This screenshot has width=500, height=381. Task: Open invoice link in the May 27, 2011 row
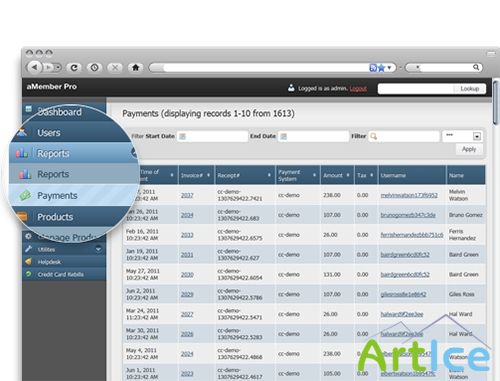pyautogui.click(x=187, y=274)
